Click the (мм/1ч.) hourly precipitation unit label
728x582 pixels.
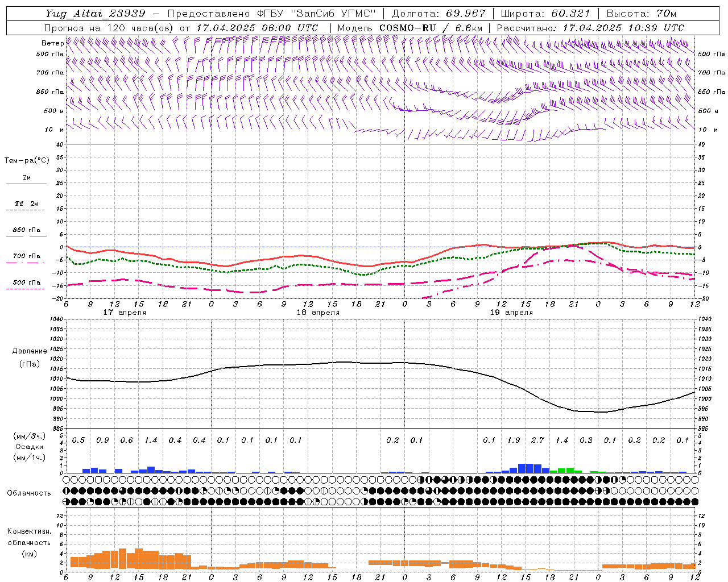(x=30, y=458)
